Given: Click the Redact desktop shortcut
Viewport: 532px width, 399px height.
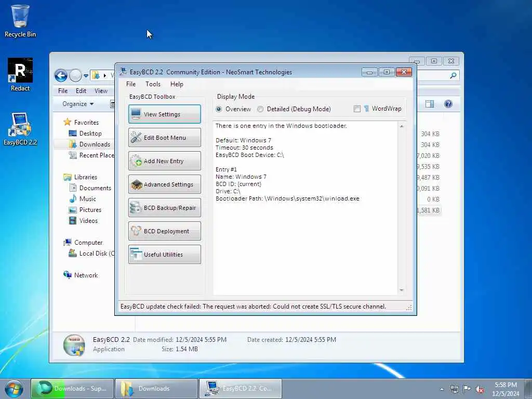Looking at the screenshot, I should click(x=20, y=75).
